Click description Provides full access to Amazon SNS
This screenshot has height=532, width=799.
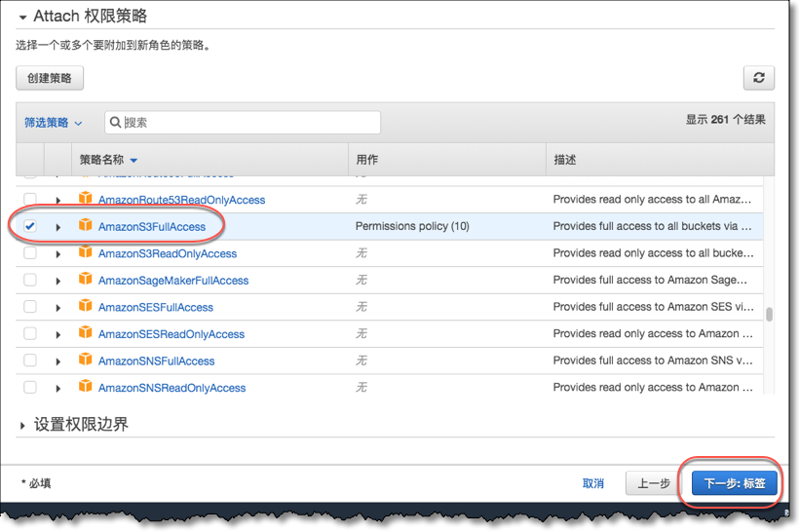click(653, 361)
